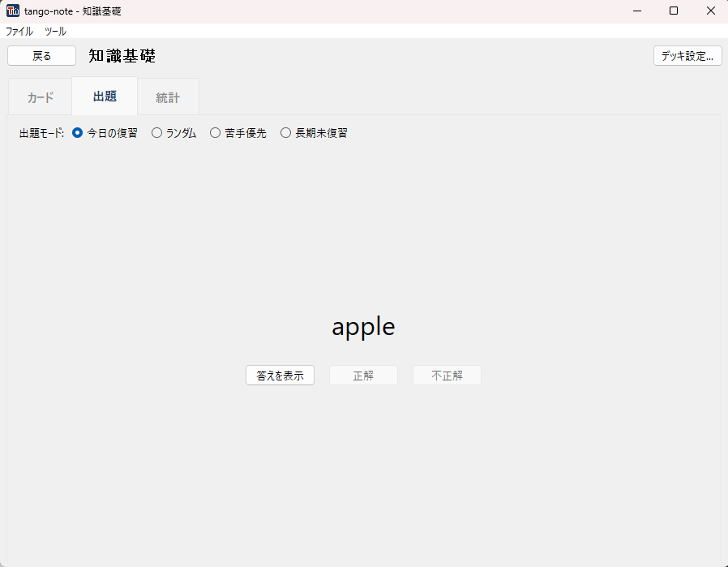
Task: Close the tango-note window
Action: (710, 11)
